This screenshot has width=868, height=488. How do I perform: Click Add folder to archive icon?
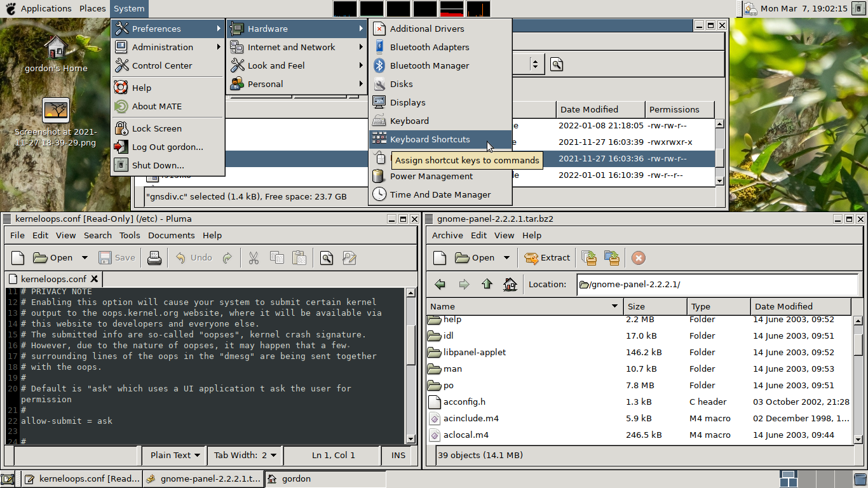(x=612, y=257)
